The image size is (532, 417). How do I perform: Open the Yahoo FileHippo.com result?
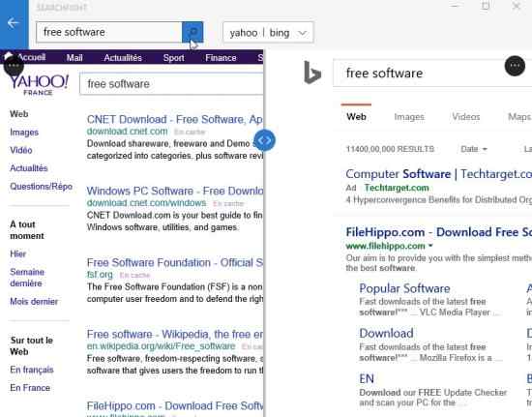tap(175, 405)
